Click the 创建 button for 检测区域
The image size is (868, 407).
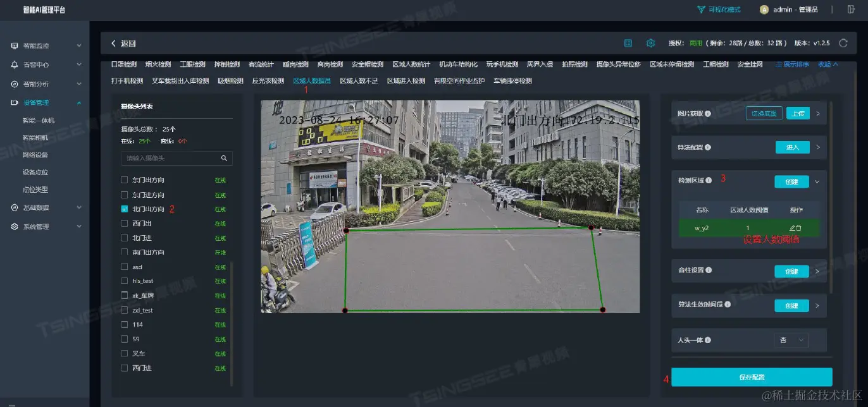click(x=792, y=181)
